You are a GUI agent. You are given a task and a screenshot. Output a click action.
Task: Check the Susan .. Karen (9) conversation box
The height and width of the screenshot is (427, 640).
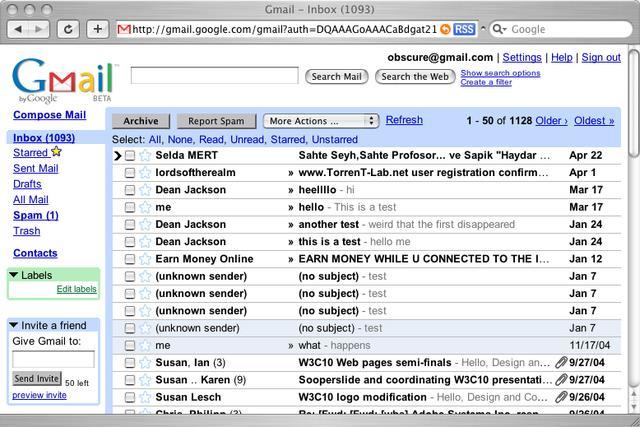click(130, 380)
